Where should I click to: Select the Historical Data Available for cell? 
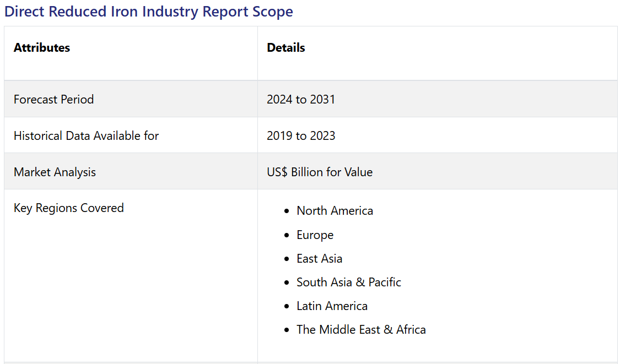[86, 136]
